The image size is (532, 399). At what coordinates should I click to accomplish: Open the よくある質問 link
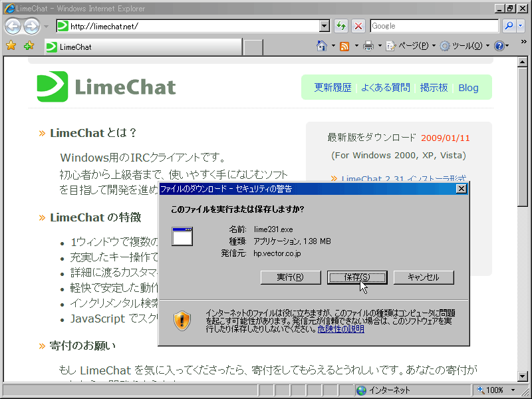click(x=386, y=88)
